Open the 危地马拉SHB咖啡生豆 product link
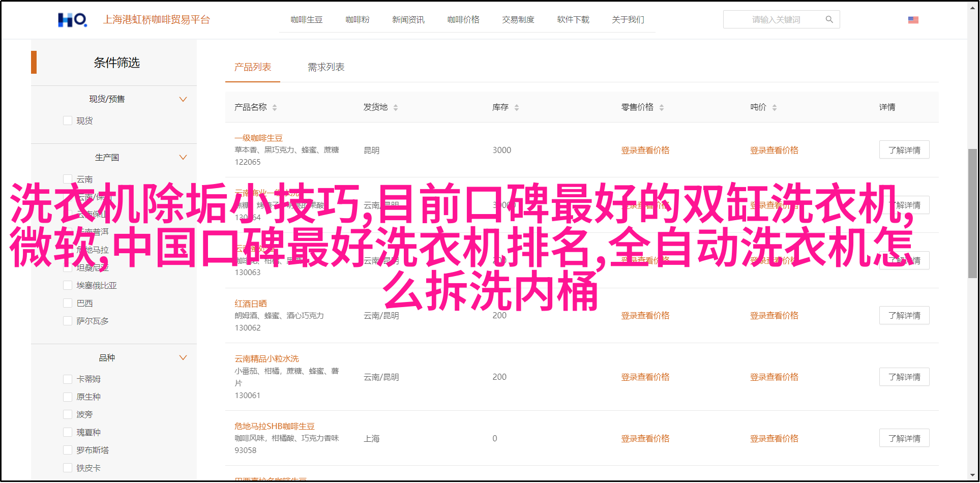Image resolution: width=980 pixels, height=483 pixels. coord(275,427)
